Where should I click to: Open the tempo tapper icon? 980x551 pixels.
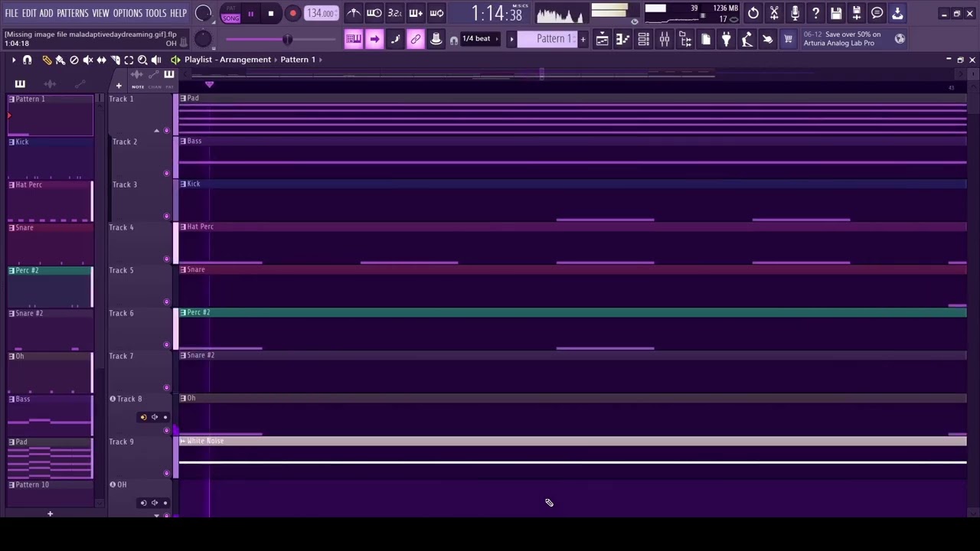[x=747, y=39]
